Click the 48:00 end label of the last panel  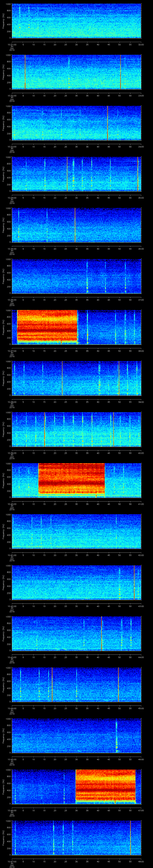coord(141,861)
